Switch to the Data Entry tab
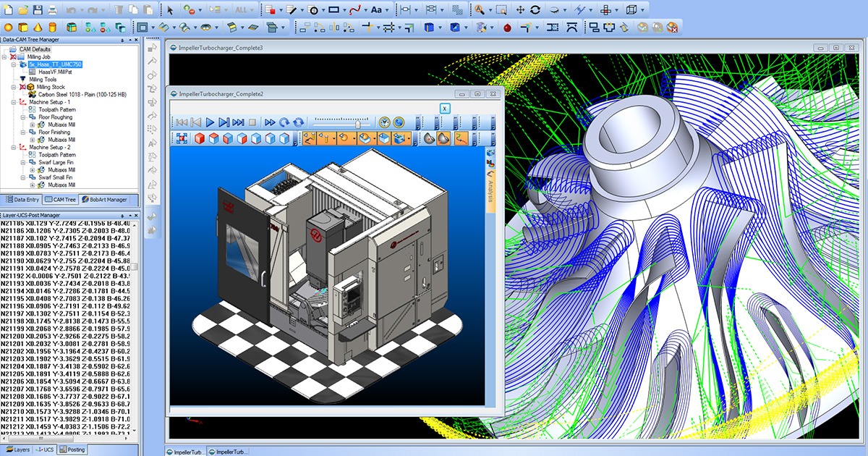 coord(23,200)
